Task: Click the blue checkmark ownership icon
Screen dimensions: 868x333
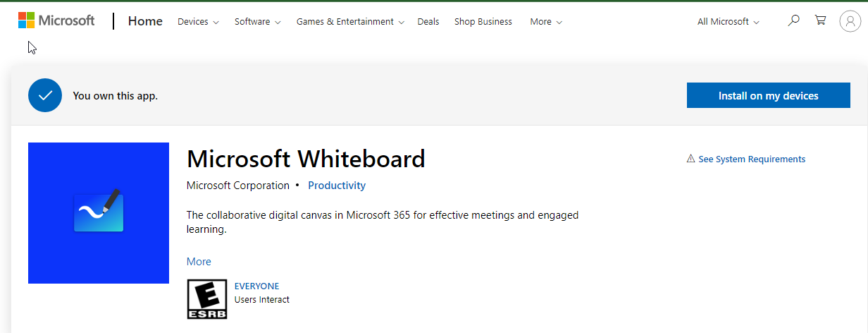Action: coord(45,95)
